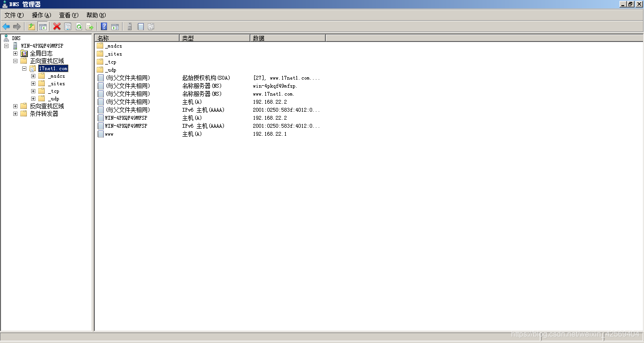Select the _sites folder name in right list
The image size is (644, 343).
(x=114, y=54)
